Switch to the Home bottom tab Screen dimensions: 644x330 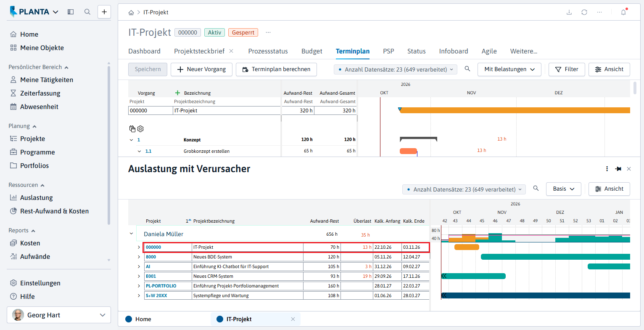(x=139, y=319)
